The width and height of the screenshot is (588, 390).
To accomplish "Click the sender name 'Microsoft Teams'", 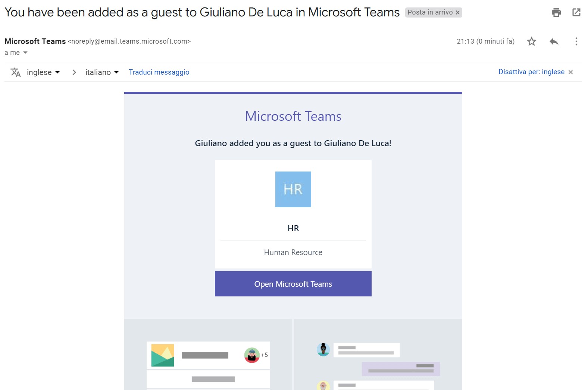I will coord(35,41).
